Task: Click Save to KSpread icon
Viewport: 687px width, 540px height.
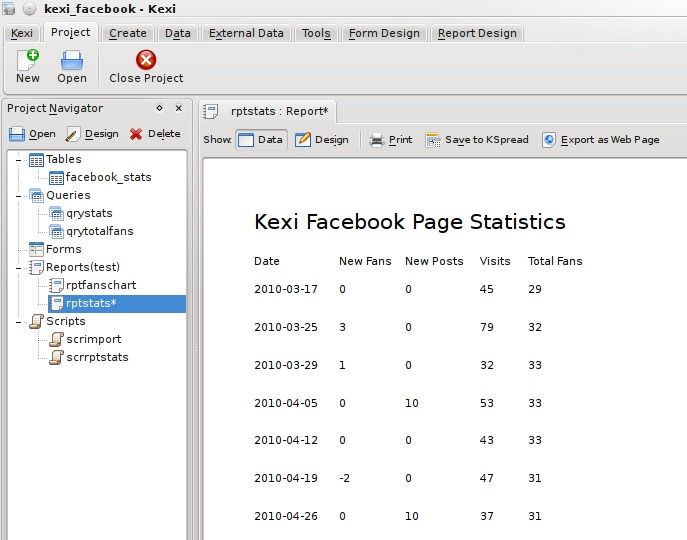Action: (x=433, y=140)
